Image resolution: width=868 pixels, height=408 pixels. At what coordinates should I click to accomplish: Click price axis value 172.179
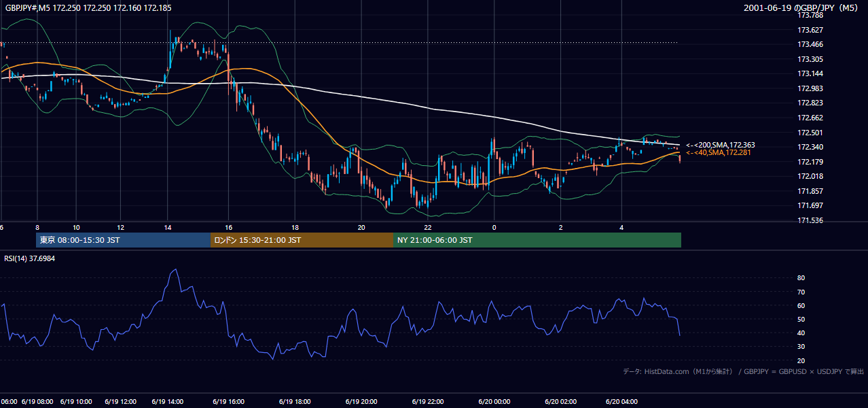810,162
